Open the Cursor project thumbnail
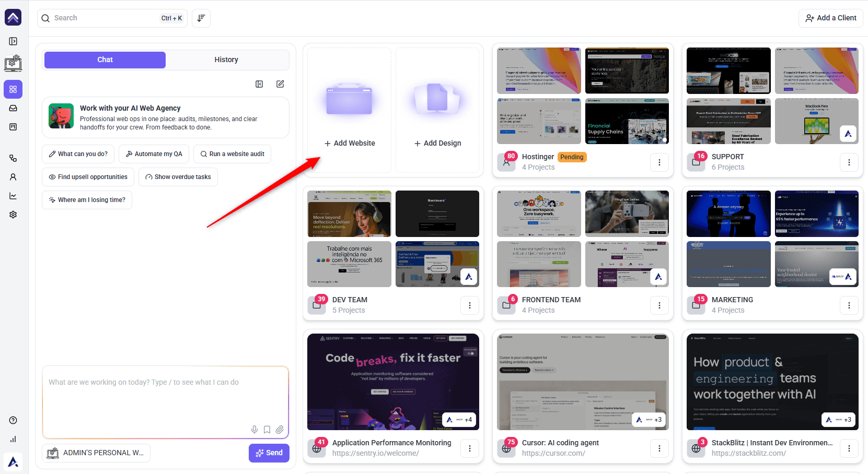The image size is (868, 474). pyautogui.click(x=583, y=382)
